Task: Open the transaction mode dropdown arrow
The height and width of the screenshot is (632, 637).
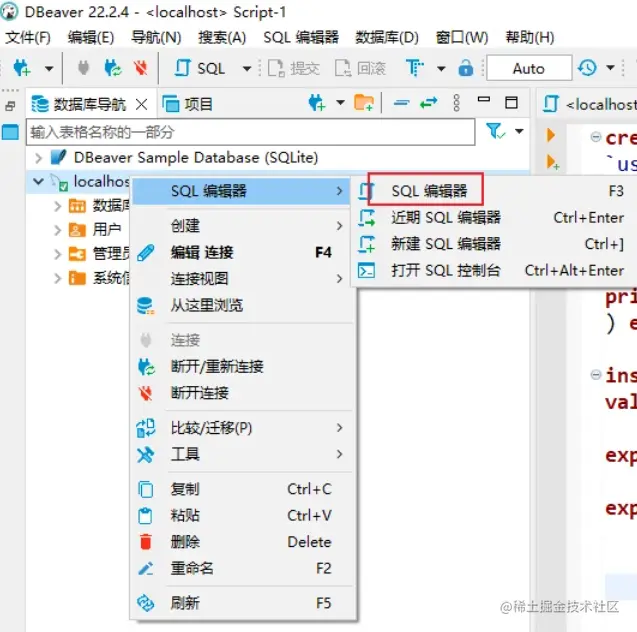Action: 441,68
